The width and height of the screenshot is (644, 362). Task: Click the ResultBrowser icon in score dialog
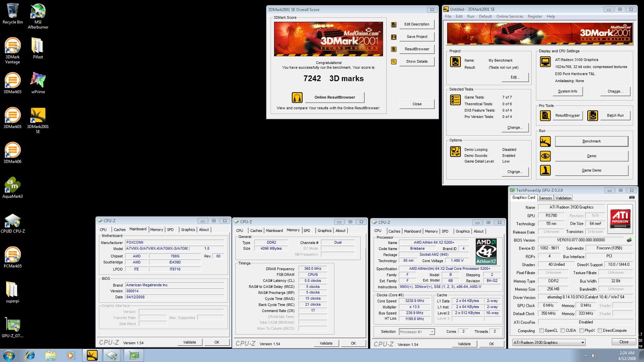coord(394,49)
